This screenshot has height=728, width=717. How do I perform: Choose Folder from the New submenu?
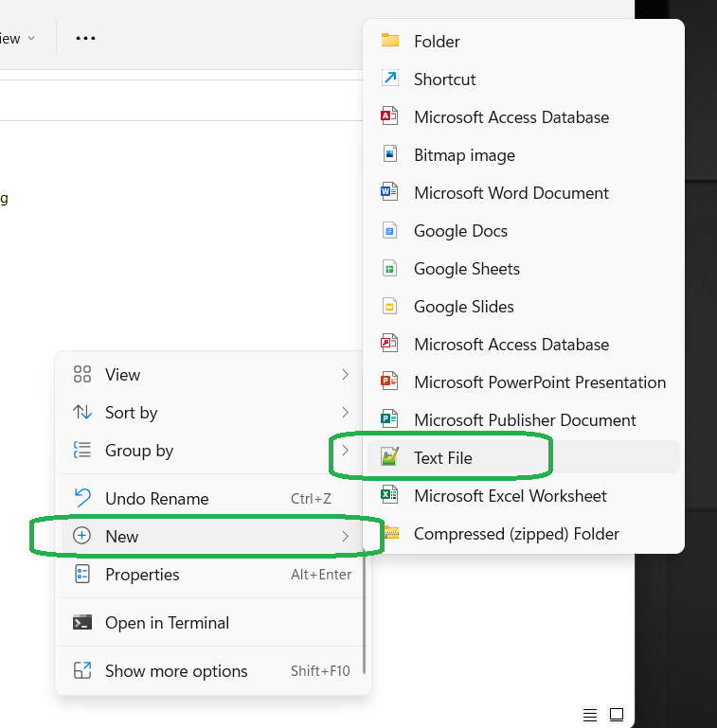click(x=524, y=42)
